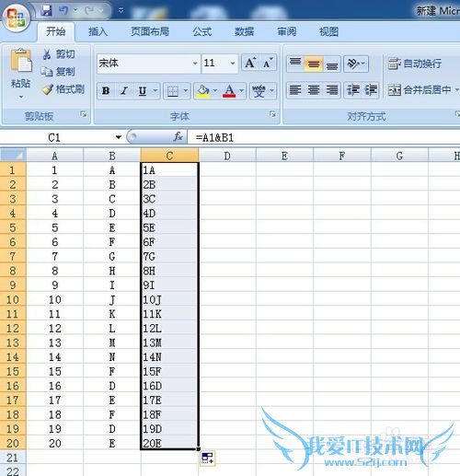Screen dimensions: 460x476
Task: Toggle underline formatting
Action: click(143, 91)
